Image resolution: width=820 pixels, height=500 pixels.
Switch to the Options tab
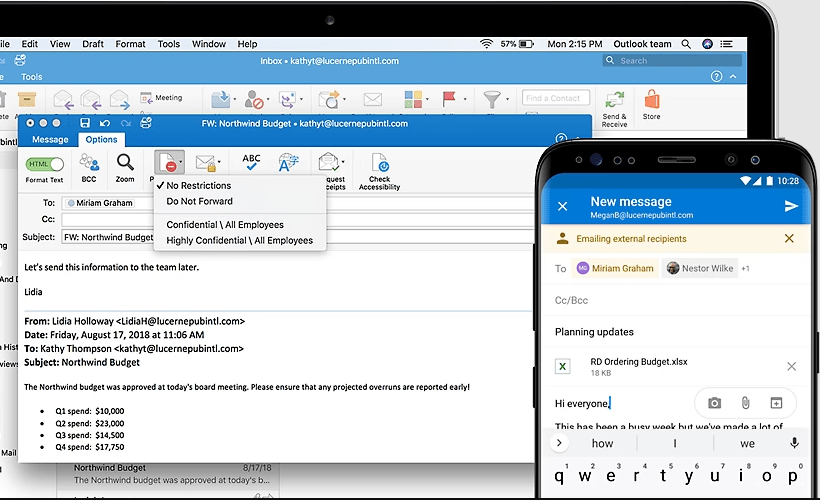tap(101, 140)
